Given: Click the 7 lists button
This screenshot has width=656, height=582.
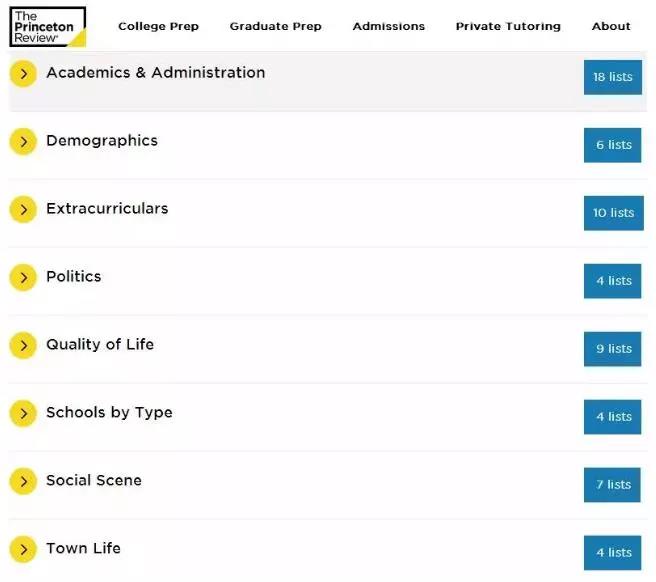Looking at the screenshot, I should click(612, 485).
